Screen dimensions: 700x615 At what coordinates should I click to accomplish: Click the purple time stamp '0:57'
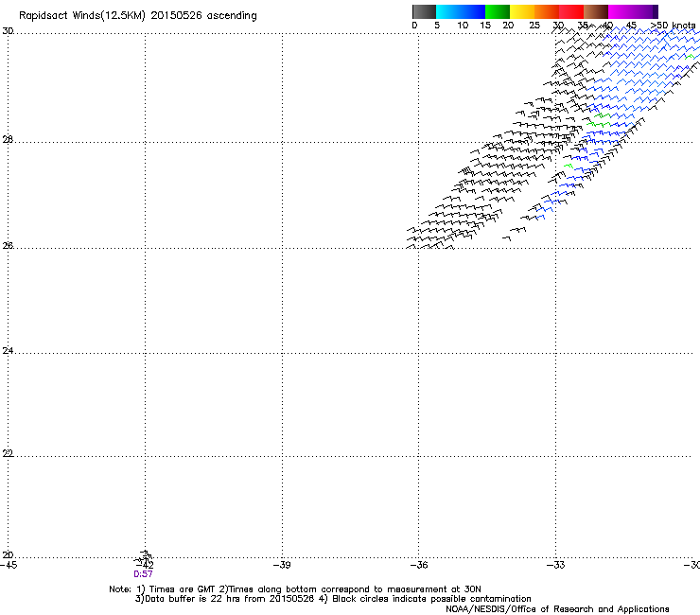pyautogui.click(x=143, y=574)
